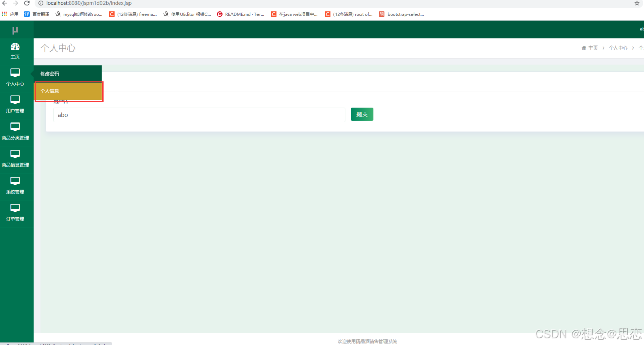644x345 pixels.
Task: Go back with the browser back arrow
Action: tap(5, 3)
